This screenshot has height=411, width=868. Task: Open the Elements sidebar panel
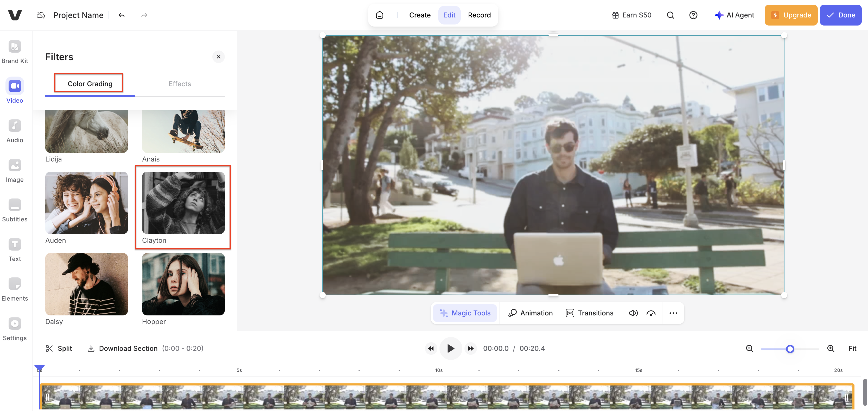(x=15, y=289)
